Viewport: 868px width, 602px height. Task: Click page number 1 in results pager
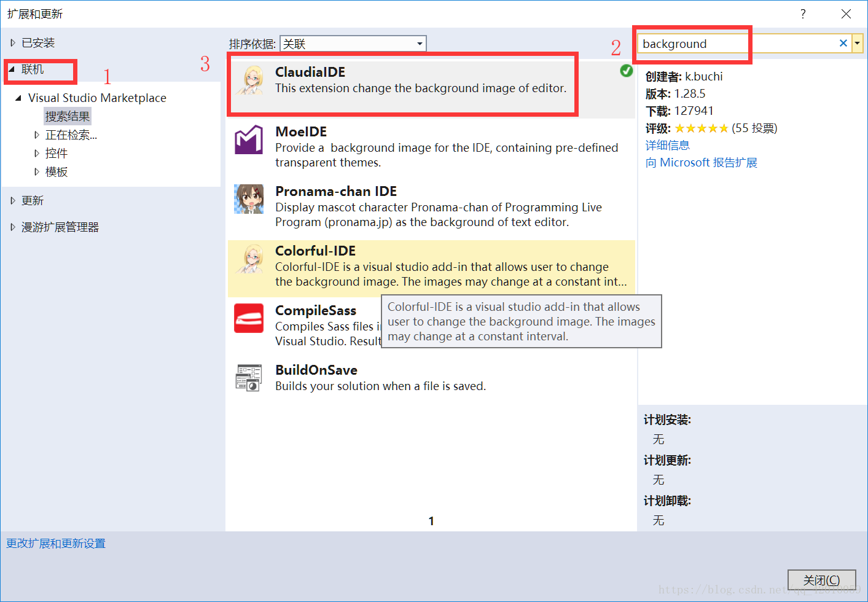coord(431,521)
